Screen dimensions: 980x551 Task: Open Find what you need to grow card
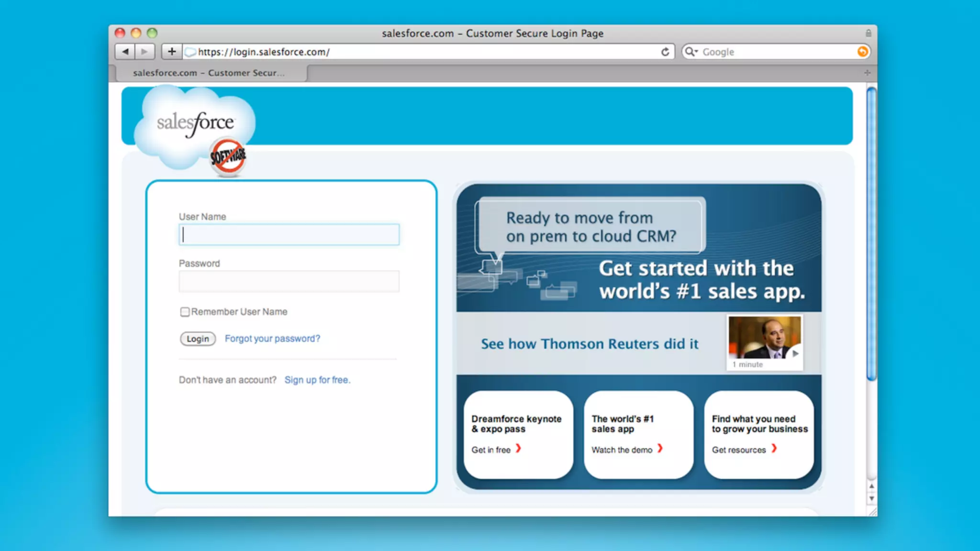point(759,434)
